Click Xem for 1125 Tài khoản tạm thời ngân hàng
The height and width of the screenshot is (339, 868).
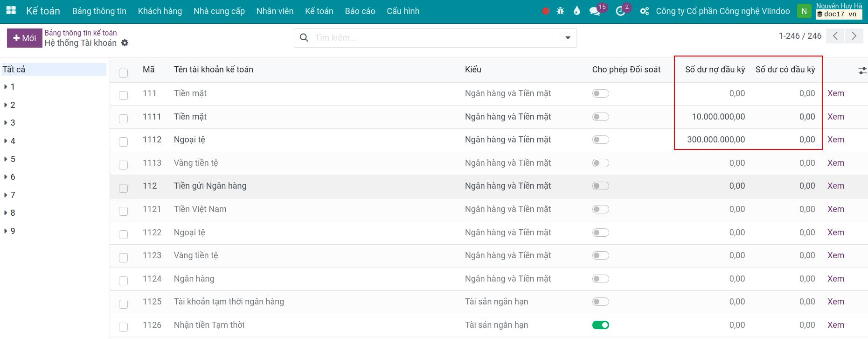836,302
